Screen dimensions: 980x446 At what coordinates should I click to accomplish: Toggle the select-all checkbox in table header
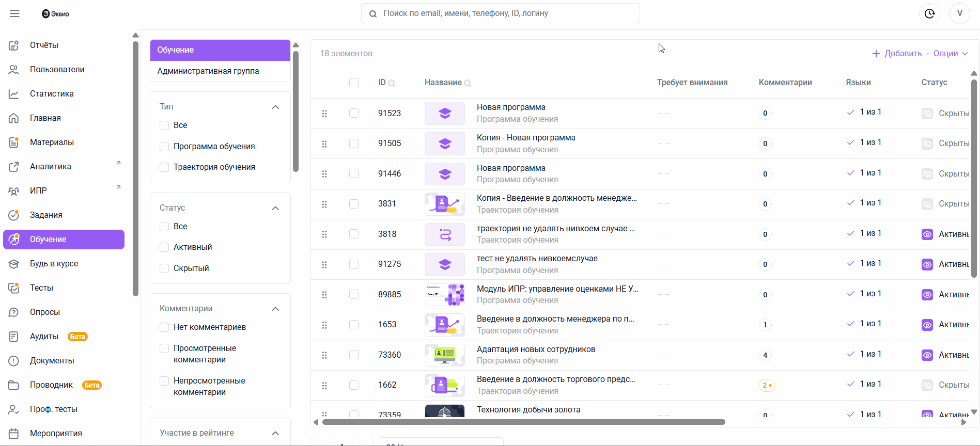[x=354, y=83]
